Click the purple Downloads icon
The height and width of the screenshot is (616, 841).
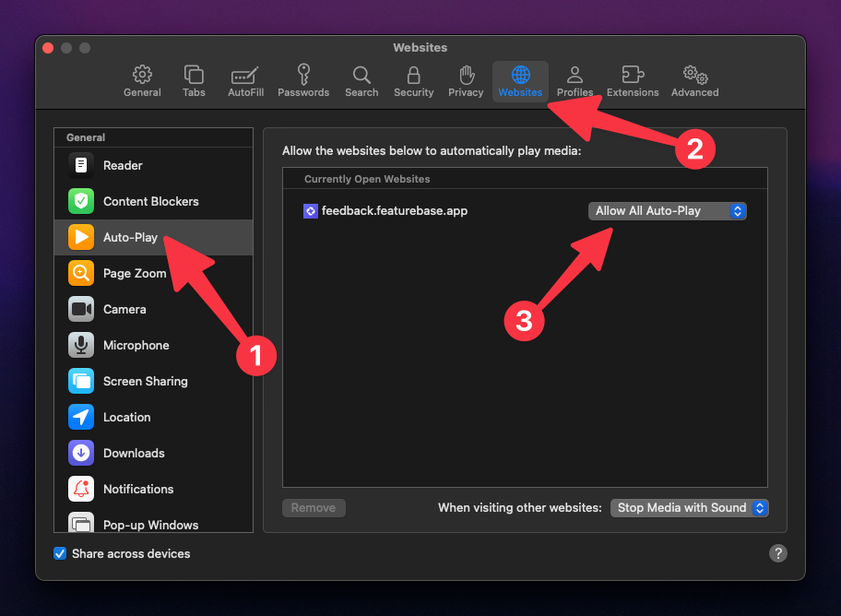pos(81,453)
